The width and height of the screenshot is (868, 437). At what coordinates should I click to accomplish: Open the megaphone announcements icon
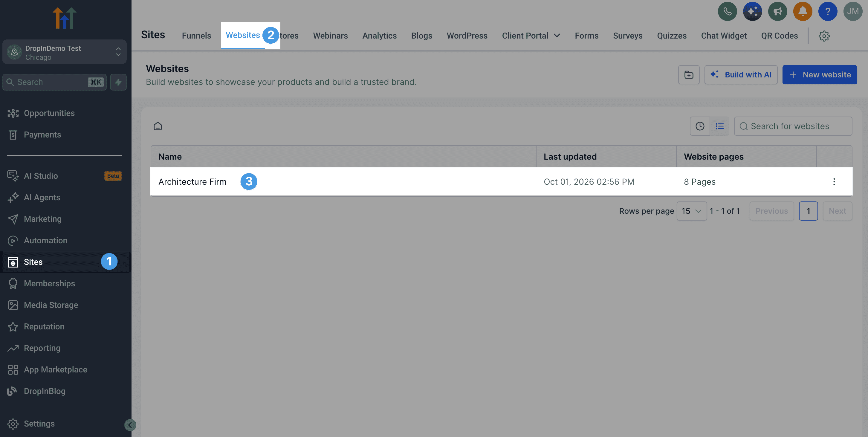pyautogui.click(x=777, y=11)
